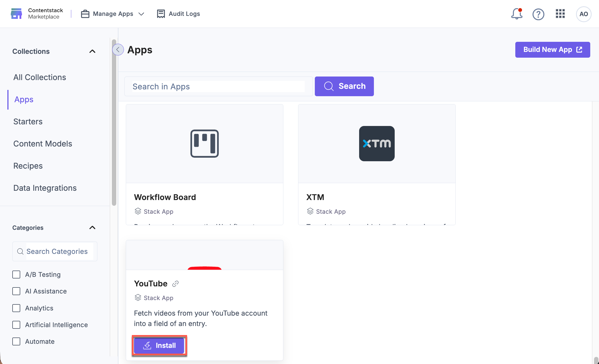Install the YouTube app

pyautogui.click(x=159, y=345)
